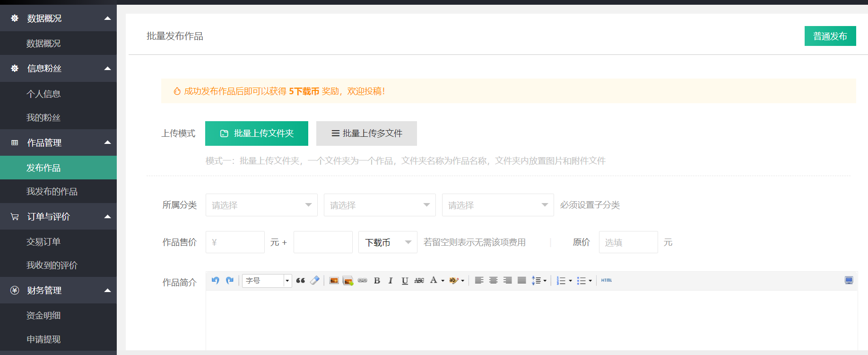This screenshot has height=355, width=868.
Task: Select 发布作品 menu item
Action: click(x=58, y=168)
